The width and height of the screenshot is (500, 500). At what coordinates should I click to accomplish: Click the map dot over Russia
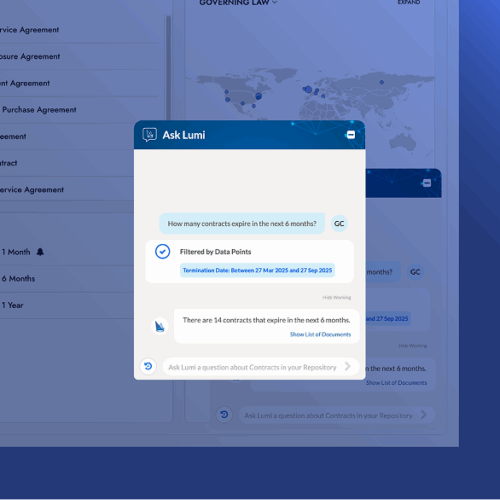coord(382,82)
